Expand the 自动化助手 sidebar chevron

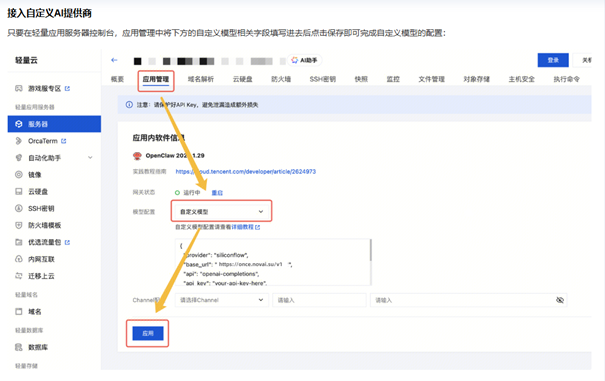point(90,157)
